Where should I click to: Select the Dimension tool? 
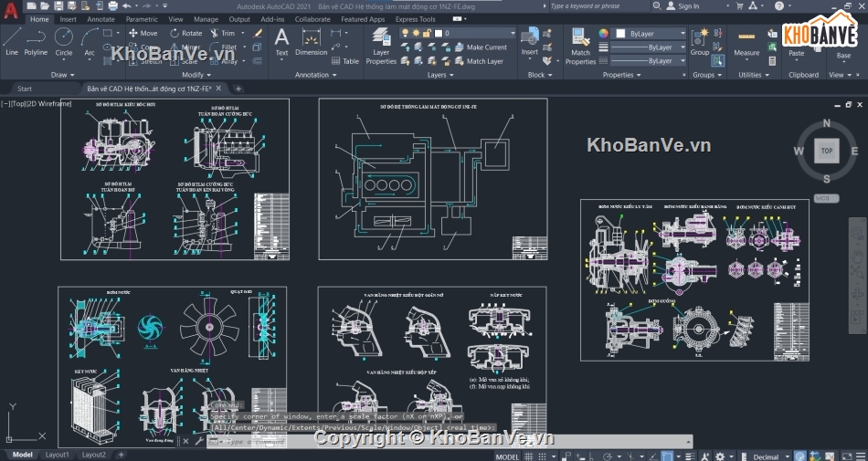tap(311, 42)
